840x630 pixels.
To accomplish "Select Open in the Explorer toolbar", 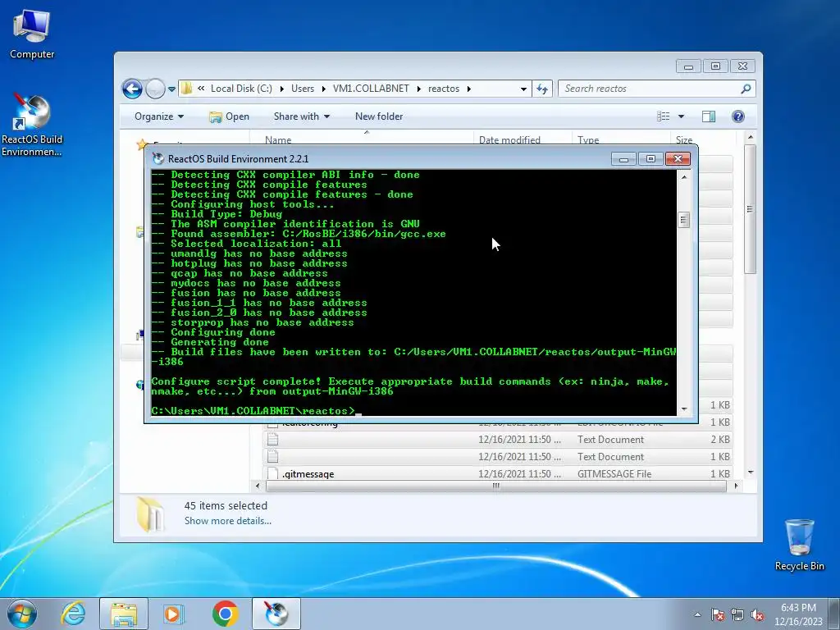I will 230,116.
